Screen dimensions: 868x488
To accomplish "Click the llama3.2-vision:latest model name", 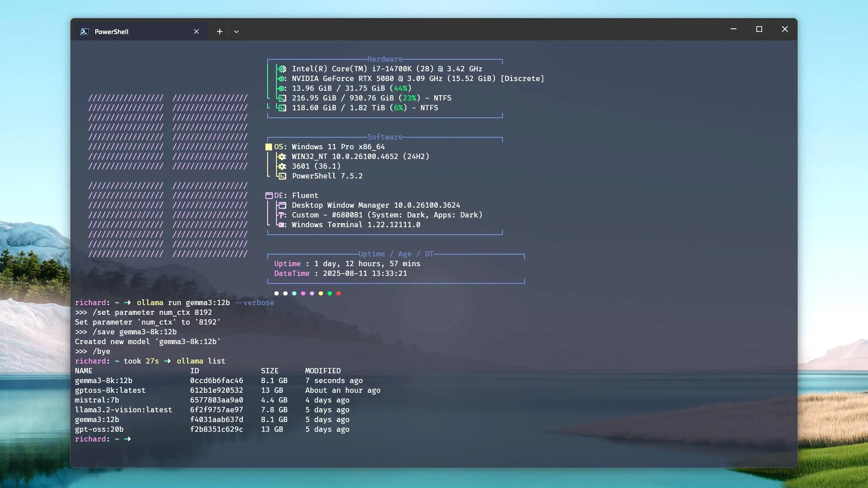I will pyautogui.click(x=123, y=410).
